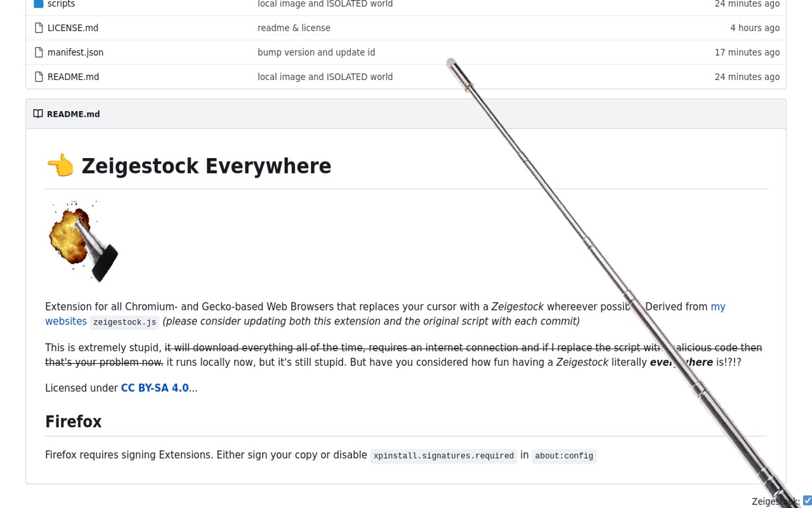This screenshot has height=508, width=812.
Task: Click the '4 hours ago' timestamp
Action: coord(755,28)
